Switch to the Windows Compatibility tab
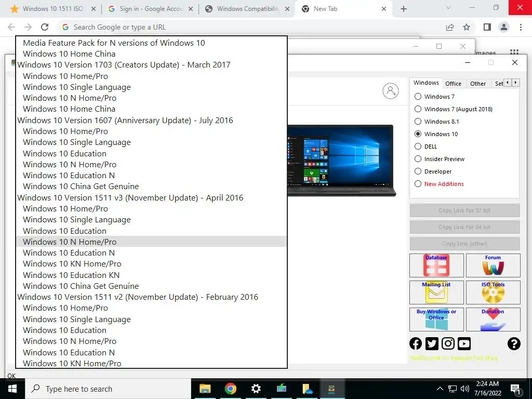 click(248, 9)
